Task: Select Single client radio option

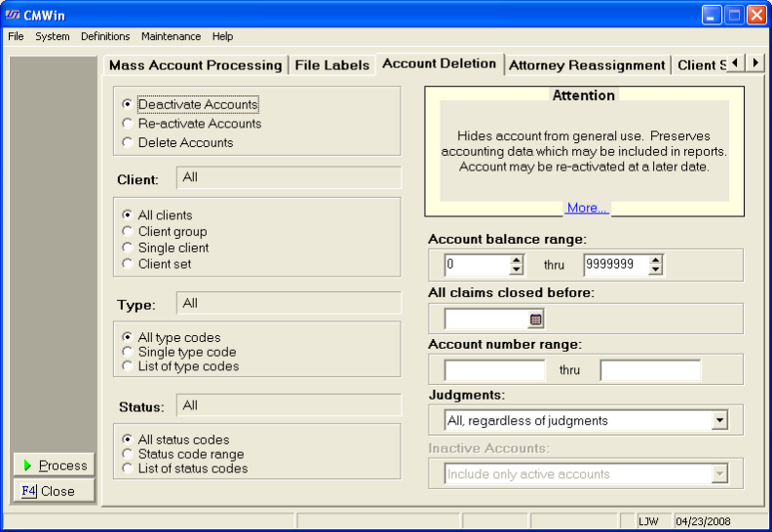Action: coord(127,247)
